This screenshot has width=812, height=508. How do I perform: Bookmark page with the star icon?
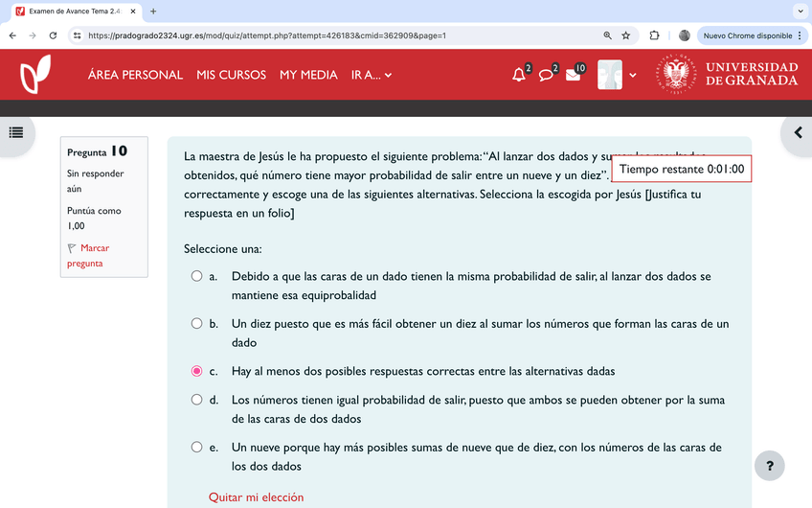point(626,35)
